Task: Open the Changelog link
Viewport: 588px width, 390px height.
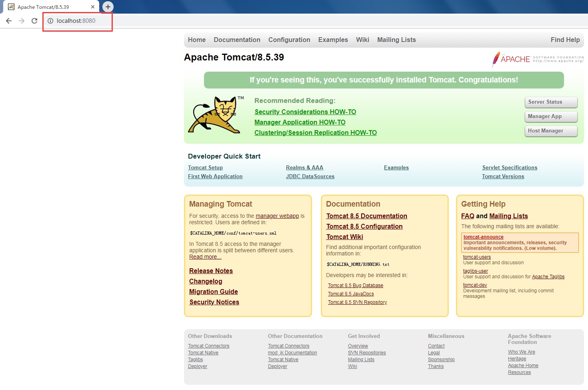Action: [206, 281]
